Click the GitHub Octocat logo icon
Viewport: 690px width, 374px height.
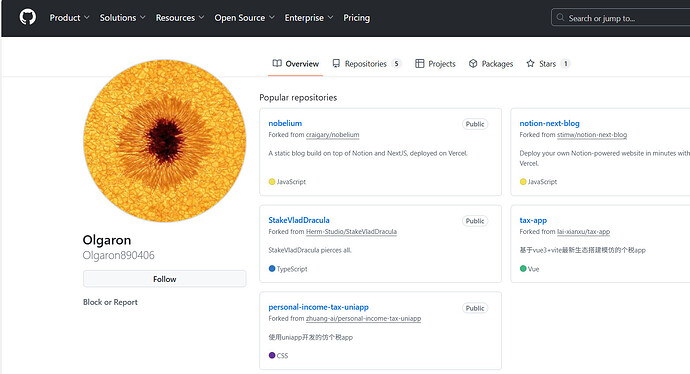(x=27, y=18)
